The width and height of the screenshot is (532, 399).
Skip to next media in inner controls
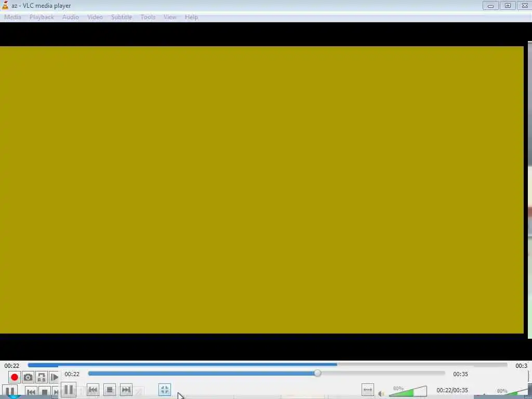click(126, 390)
